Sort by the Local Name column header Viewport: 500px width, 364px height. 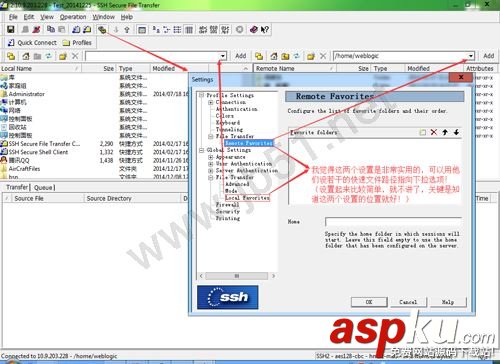click(40, 69)
